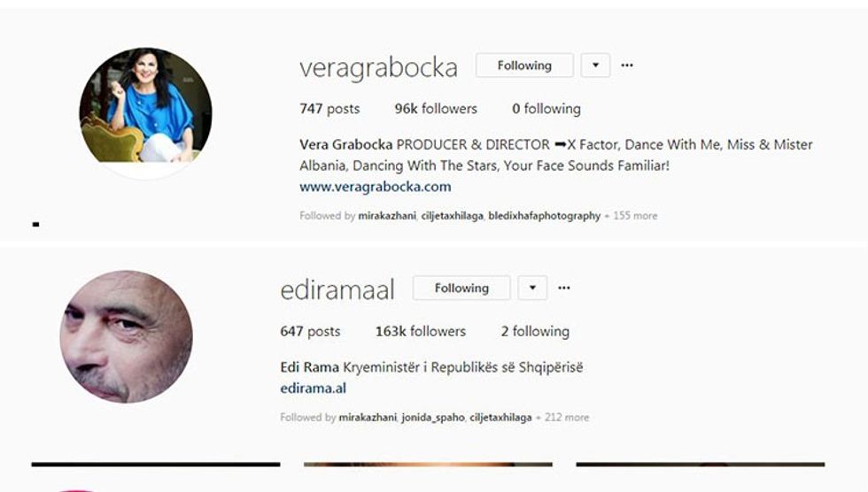The width and height of the screenshot is (868, 492).
Task: Open bledixhafaphotography follower profile
Action: 544,216
